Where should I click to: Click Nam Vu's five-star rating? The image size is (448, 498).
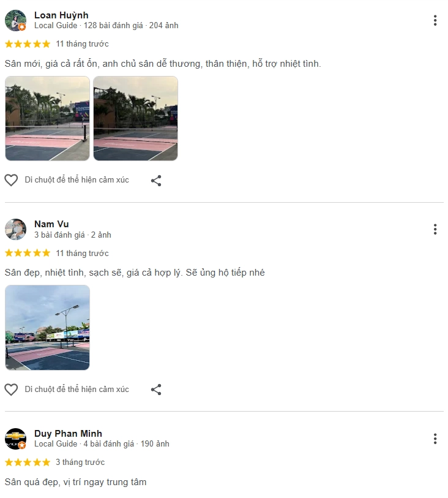(28, 253)
